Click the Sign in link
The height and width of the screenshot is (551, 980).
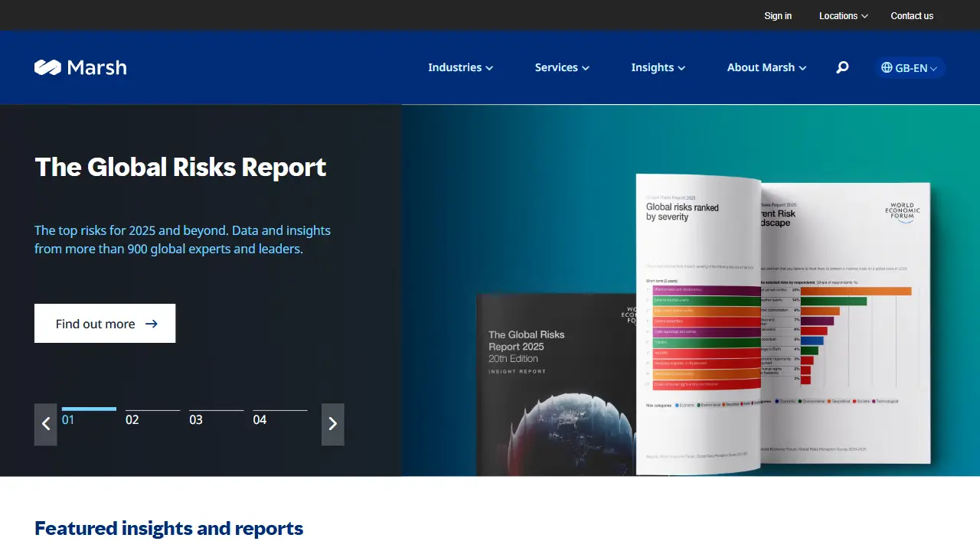pyautogui.click(x=778, y=15)
